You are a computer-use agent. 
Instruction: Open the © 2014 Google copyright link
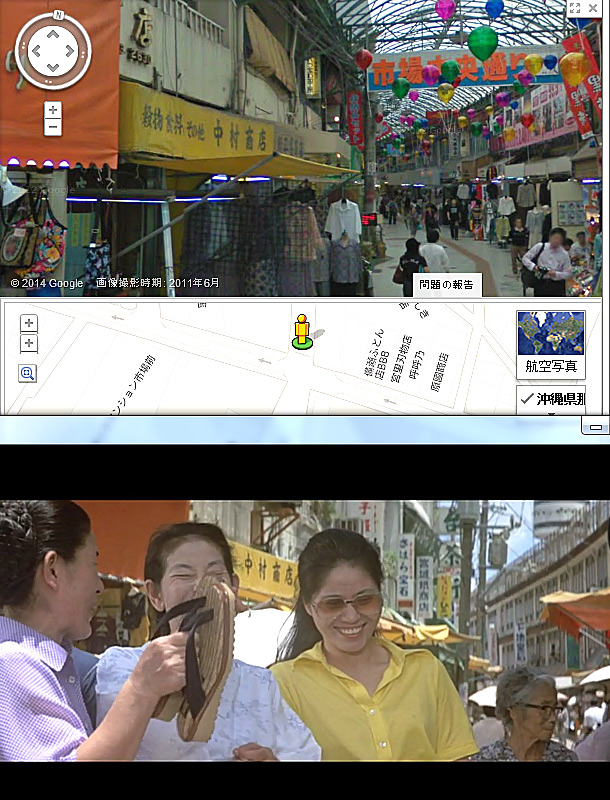pos(46,283)
